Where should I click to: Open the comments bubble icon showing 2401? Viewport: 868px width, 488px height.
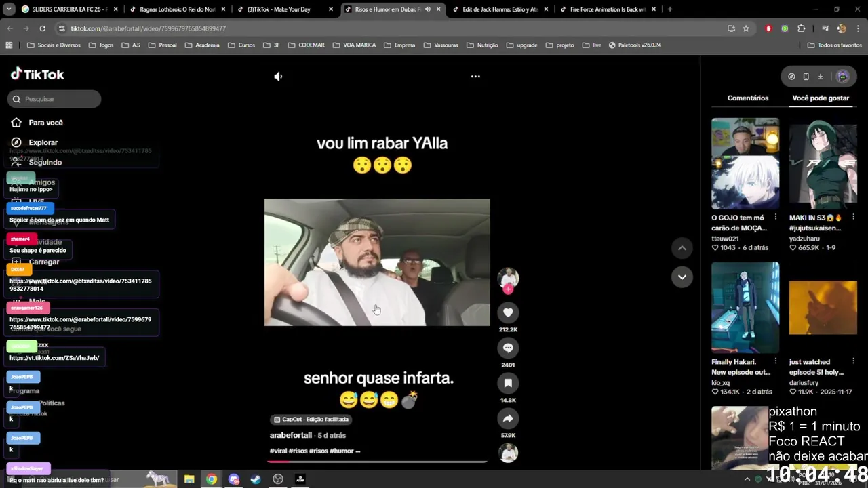[x=508, y=348]
